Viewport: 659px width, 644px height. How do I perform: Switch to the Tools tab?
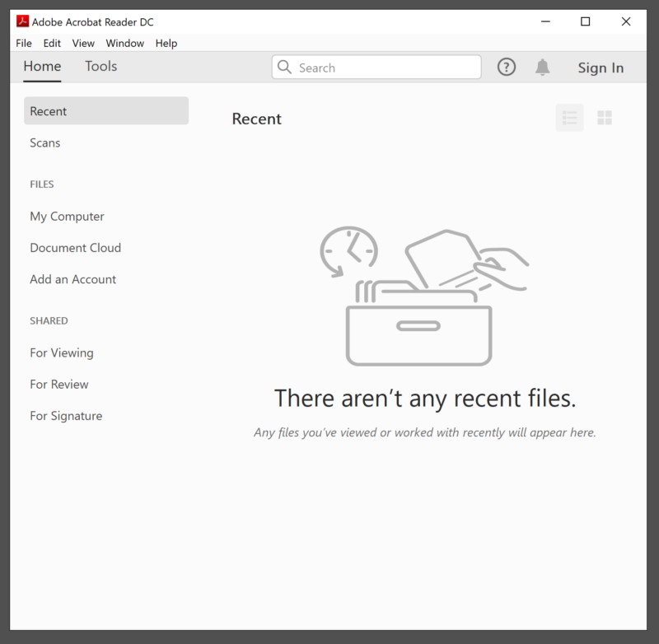click(101, 67)
